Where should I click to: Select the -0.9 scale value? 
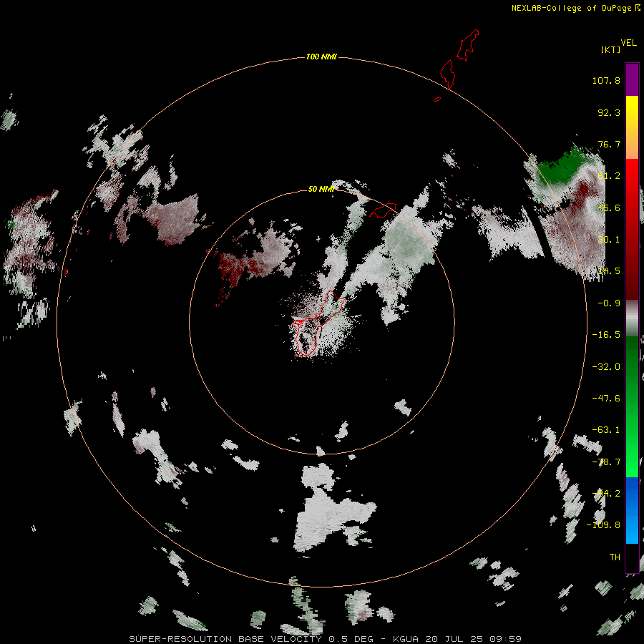coord(609,303)
